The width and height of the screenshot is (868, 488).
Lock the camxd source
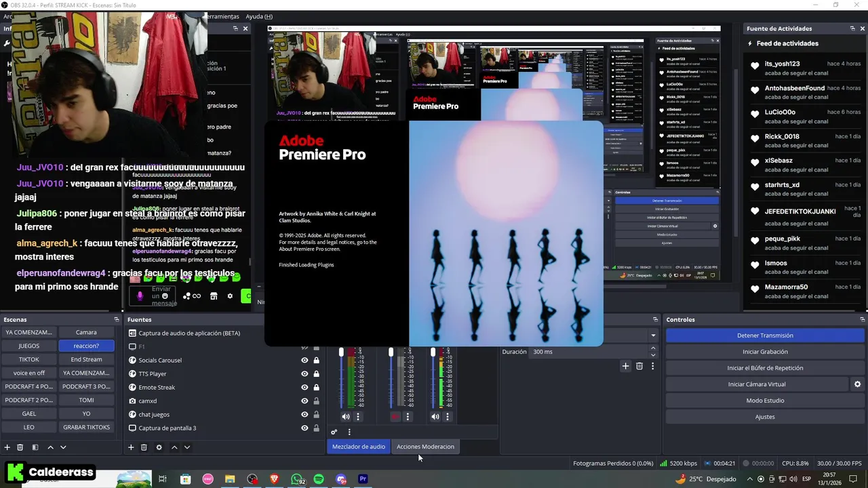click(x=316, y=401)
